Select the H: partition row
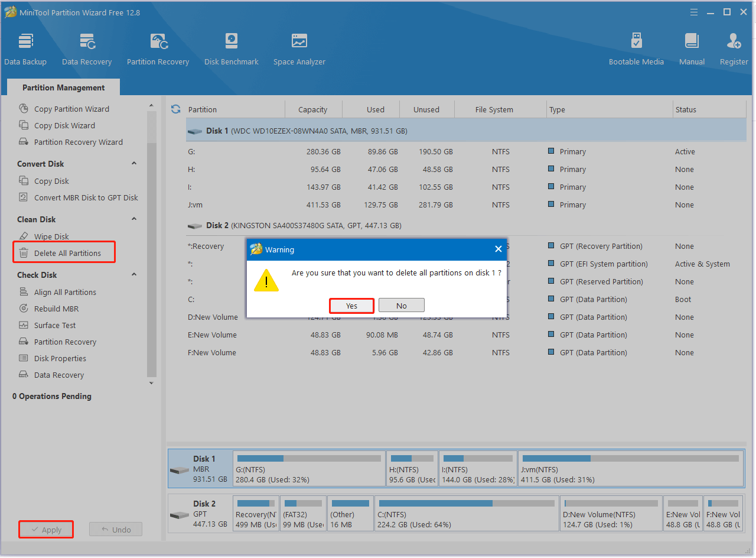 466,170
